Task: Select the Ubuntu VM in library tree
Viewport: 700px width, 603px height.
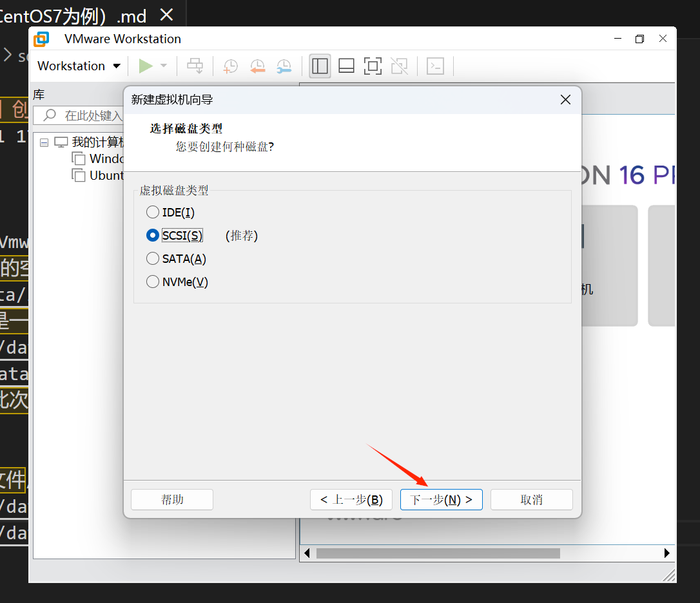Action: pos(98,175)
